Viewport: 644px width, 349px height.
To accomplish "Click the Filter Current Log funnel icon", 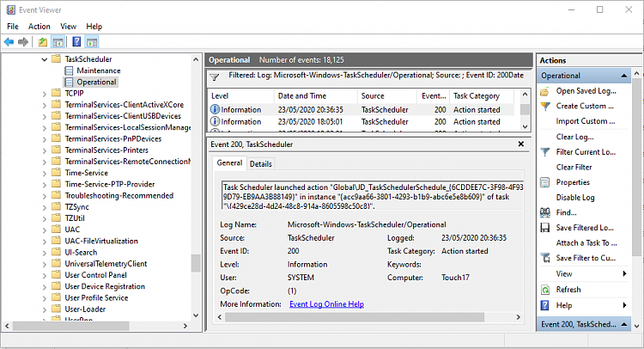I will click(544, 152).
